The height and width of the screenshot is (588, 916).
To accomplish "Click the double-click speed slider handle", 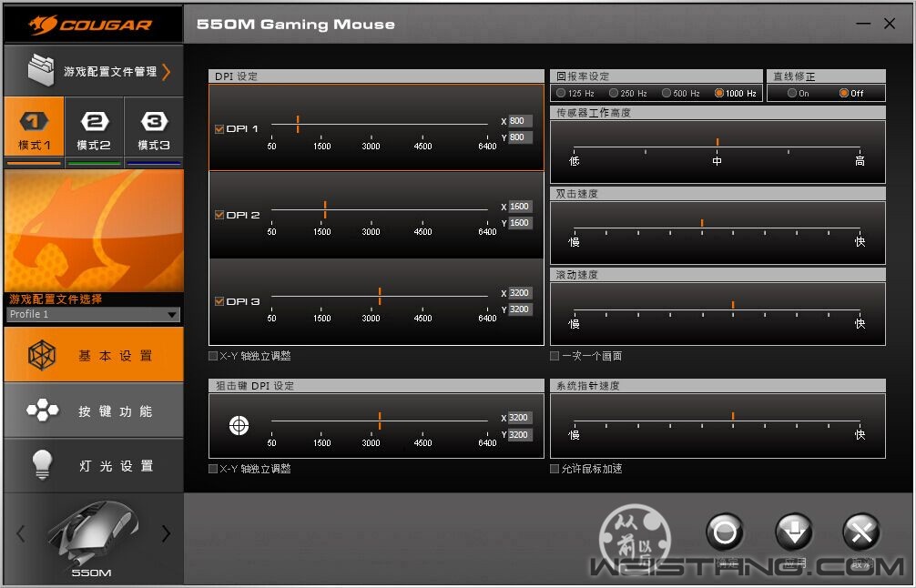I will 702,223.
